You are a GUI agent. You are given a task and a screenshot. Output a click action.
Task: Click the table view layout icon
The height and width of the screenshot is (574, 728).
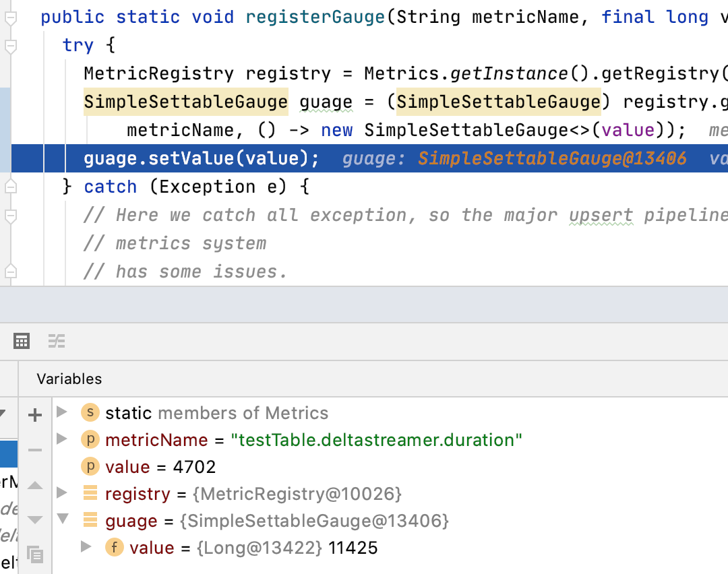click(x=22, y=341)
